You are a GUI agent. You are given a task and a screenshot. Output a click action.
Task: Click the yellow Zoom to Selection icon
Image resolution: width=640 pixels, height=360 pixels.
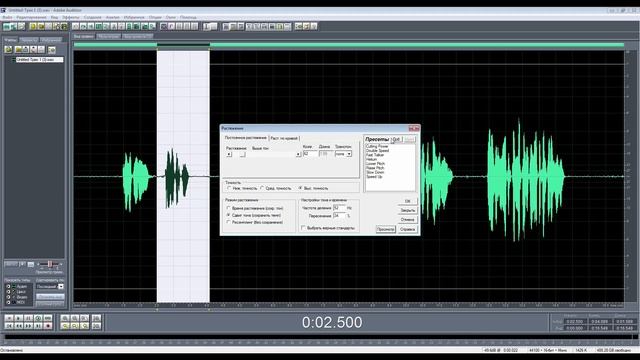point(65,326)
